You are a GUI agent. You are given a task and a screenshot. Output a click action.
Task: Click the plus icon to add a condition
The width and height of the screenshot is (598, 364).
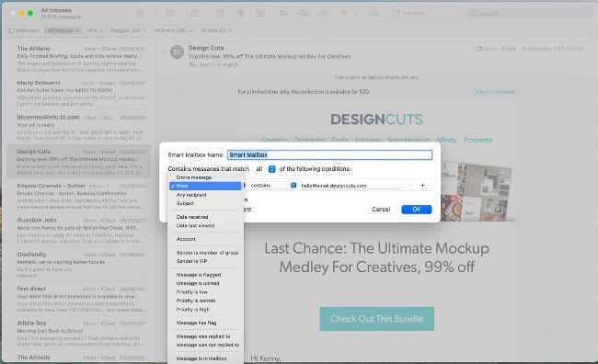422,186
